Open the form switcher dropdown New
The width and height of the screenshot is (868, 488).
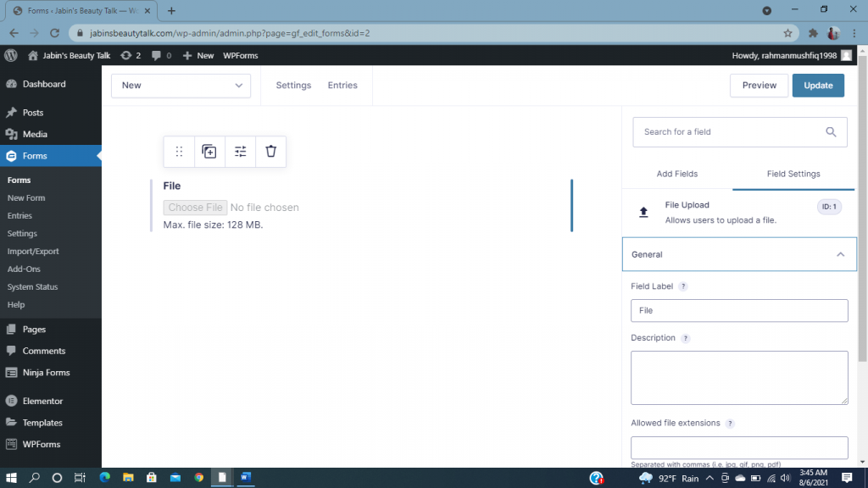[x=181, y=86]
